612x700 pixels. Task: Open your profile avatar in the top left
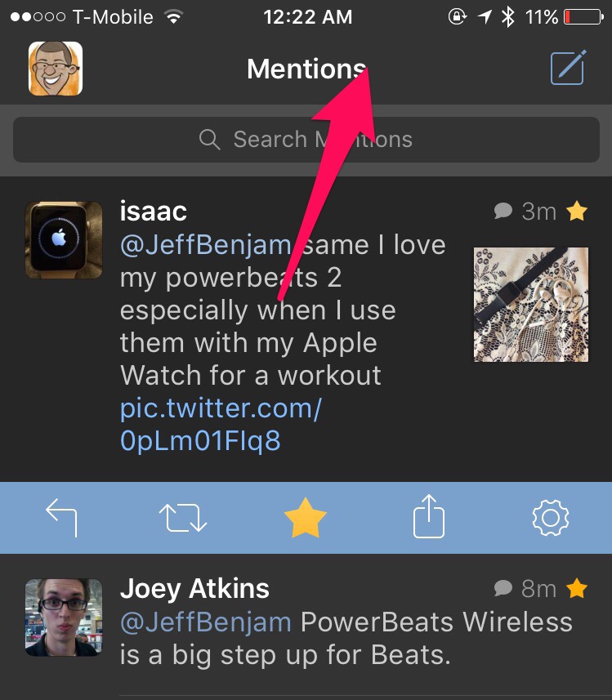[x=56, y=69]
